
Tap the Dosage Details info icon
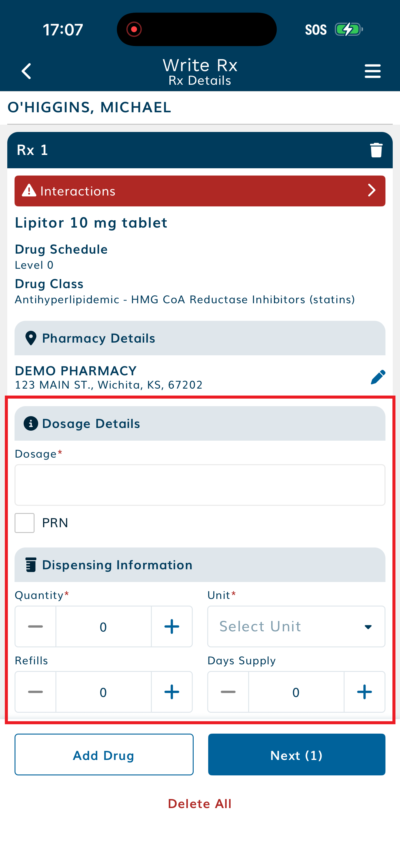point(31,423)
